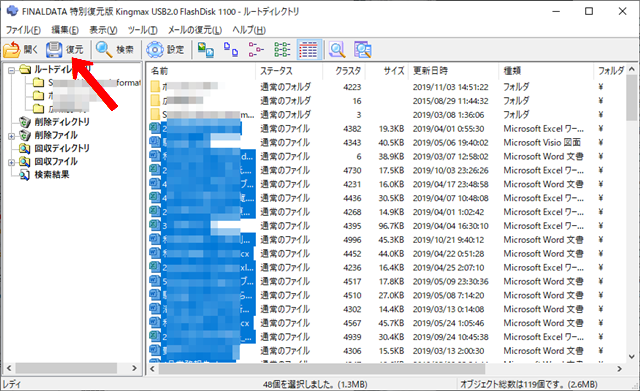Screen dimensions: 640x391
Task: Click the vertical scrollbar down arrow
Action: click(x=632, y=356)
